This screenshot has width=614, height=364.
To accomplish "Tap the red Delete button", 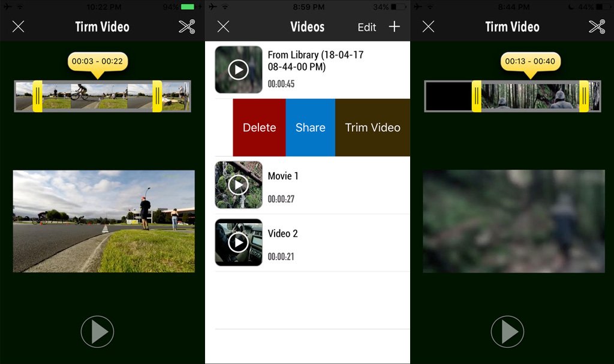I will tap(258, 127).
